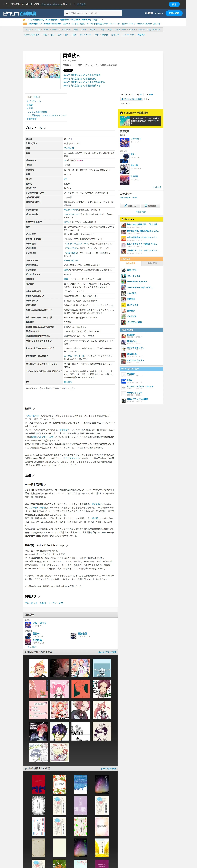The image size is (197, 868).
Task: Switch to 注目の記事 tab
Action: [x=130, y=263]
